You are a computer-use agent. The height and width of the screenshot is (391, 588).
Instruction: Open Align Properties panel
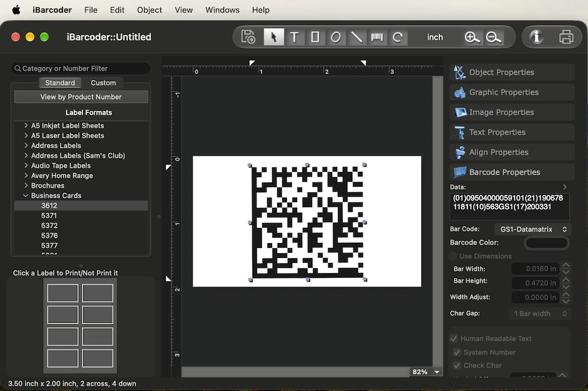pos(512,152)
